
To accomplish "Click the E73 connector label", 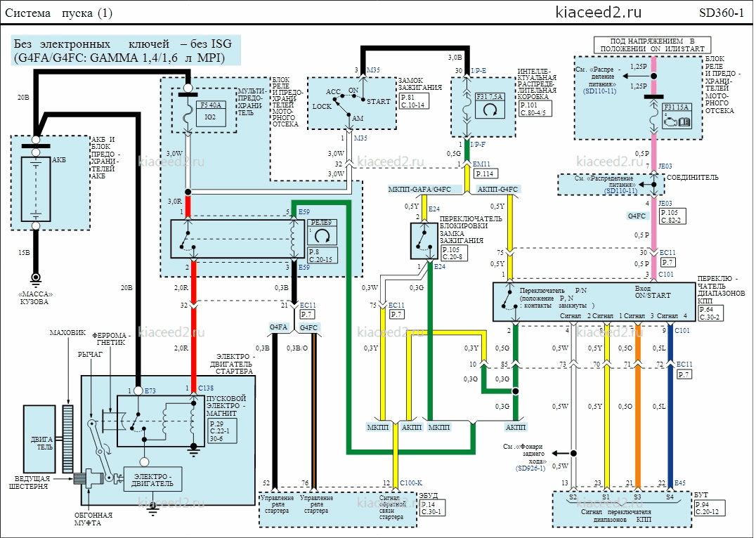I will (150, 391).
